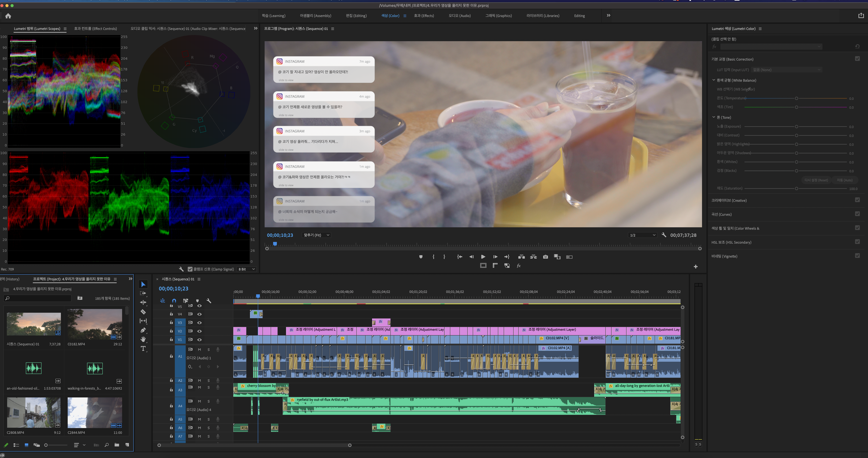
Task: Show more workspaces overflow chevron
Action: 608,15
